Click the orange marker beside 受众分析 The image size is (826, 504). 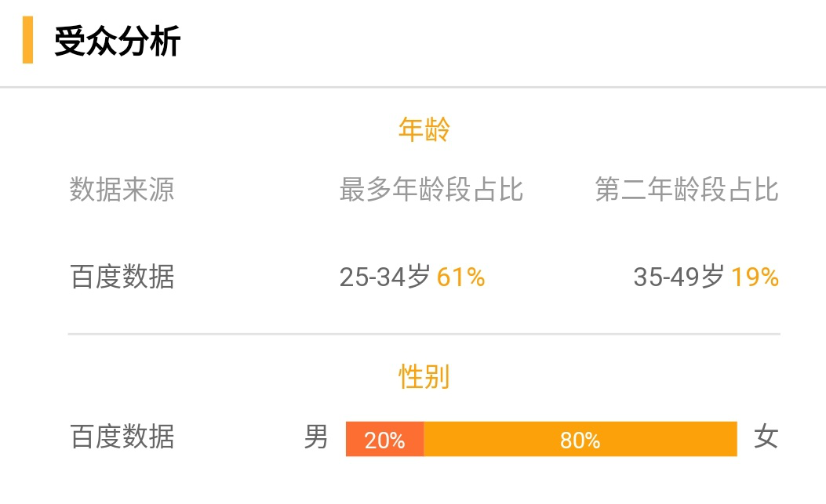point(28,40)
